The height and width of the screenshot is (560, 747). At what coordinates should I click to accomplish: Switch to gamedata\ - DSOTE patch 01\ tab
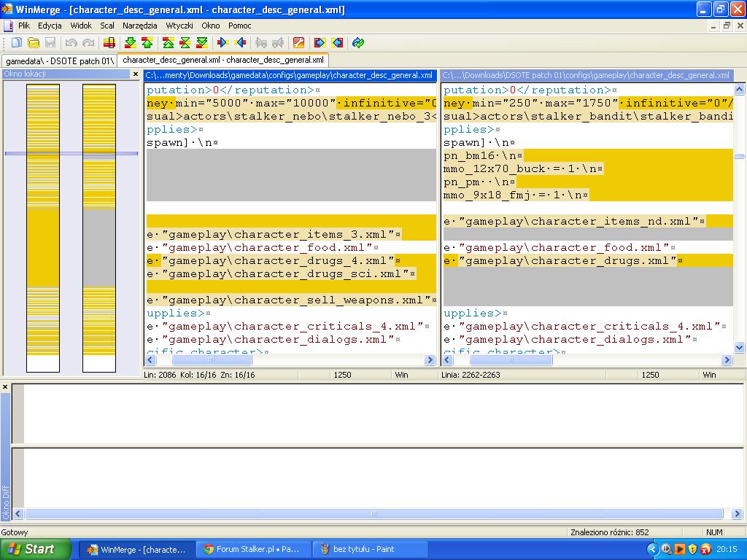click(60, 61)
